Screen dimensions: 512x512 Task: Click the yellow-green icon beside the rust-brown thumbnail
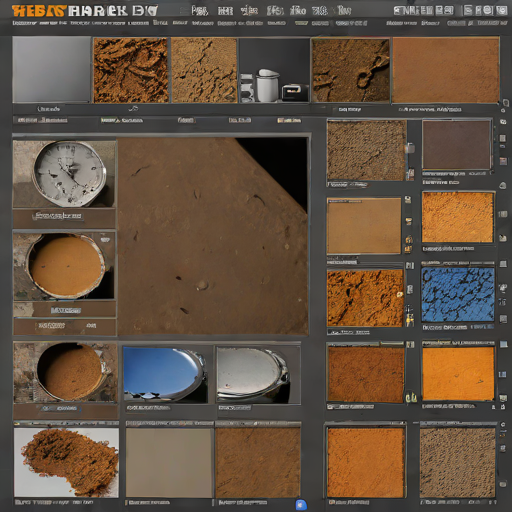click(x=411, y=397)
